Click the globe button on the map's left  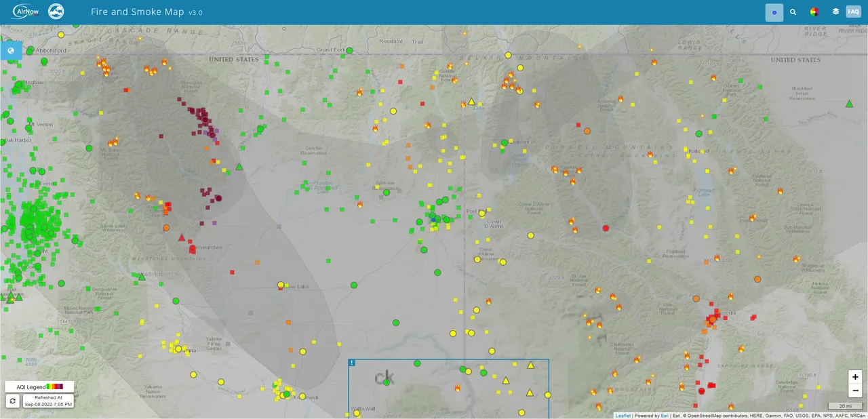(x=12, y=51)
